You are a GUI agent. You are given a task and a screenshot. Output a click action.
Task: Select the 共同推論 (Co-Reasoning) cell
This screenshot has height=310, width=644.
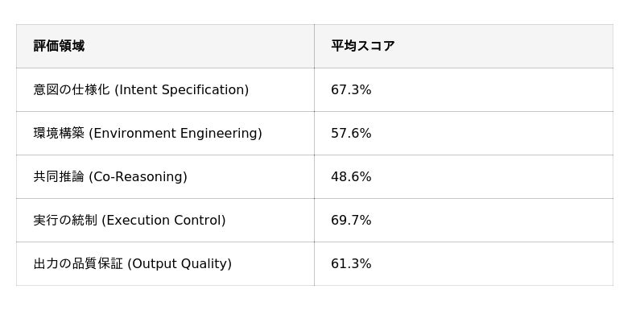(x=165, y=176)
